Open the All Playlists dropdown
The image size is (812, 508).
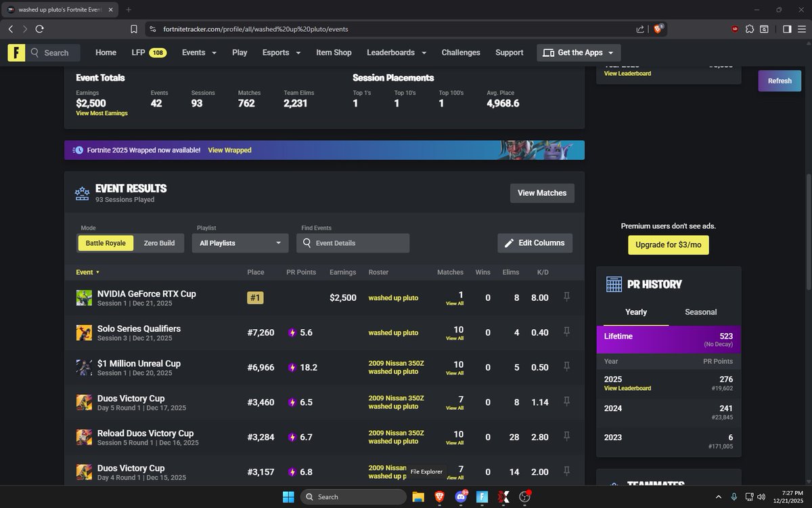click(x=240, y=242)
